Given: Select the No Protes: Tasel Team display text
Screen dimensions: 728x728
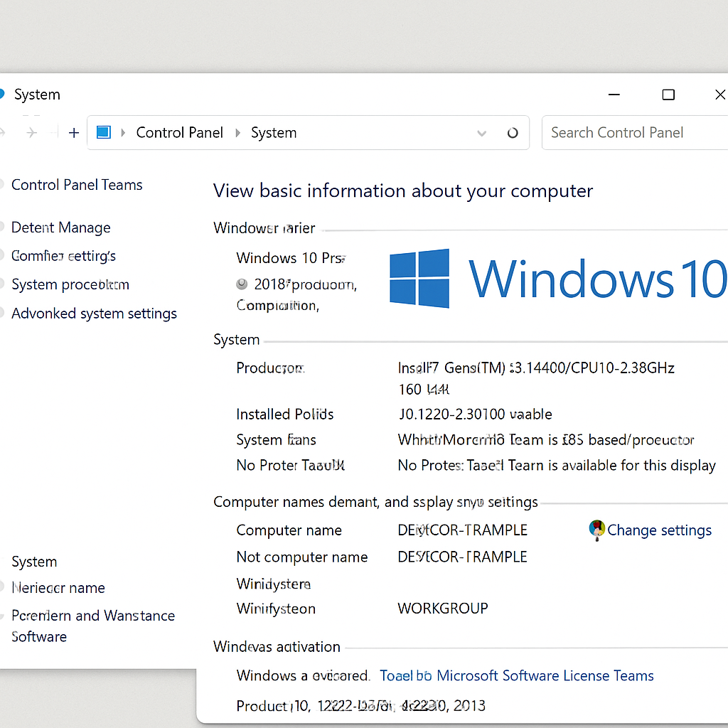Looking at the screenshot, I should point(557,465).
